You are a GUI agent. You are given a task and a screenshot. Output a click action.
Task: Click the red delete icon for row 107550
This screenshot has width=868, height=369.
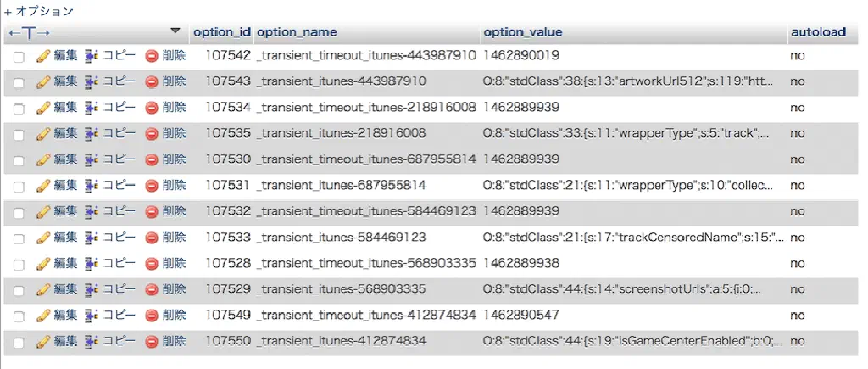coord(152,341)
